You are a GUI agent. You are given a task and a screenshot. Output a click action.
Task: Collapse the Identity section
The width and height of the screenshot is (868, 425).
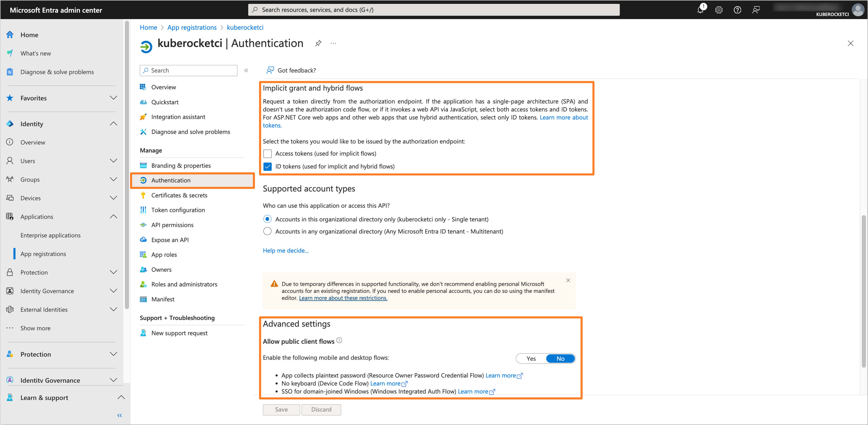tap(113, 123)
